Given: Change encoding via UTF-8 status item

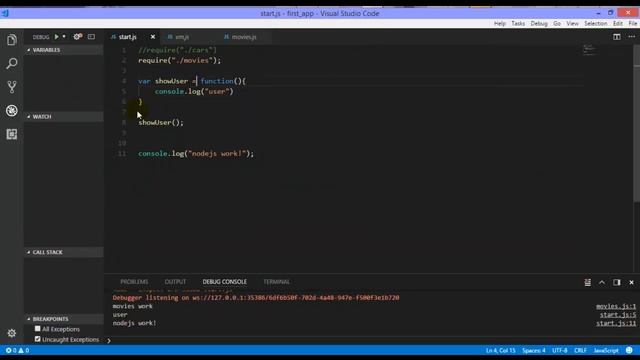Looking at the screenshot, I should (x=560, y=351).
